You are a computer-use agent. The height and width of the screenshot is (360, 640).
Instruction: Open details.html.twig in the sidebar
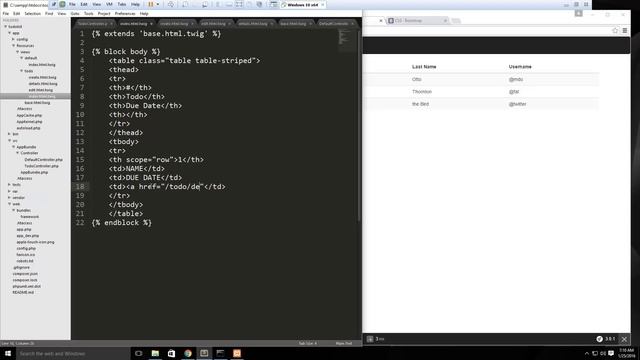43,84
